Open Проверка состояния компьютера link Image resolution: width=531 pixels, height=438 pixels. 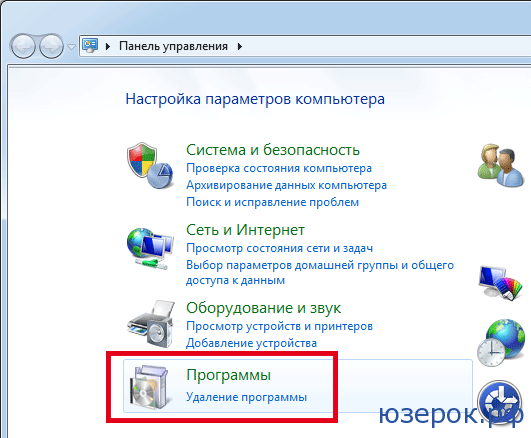(279, 168)
